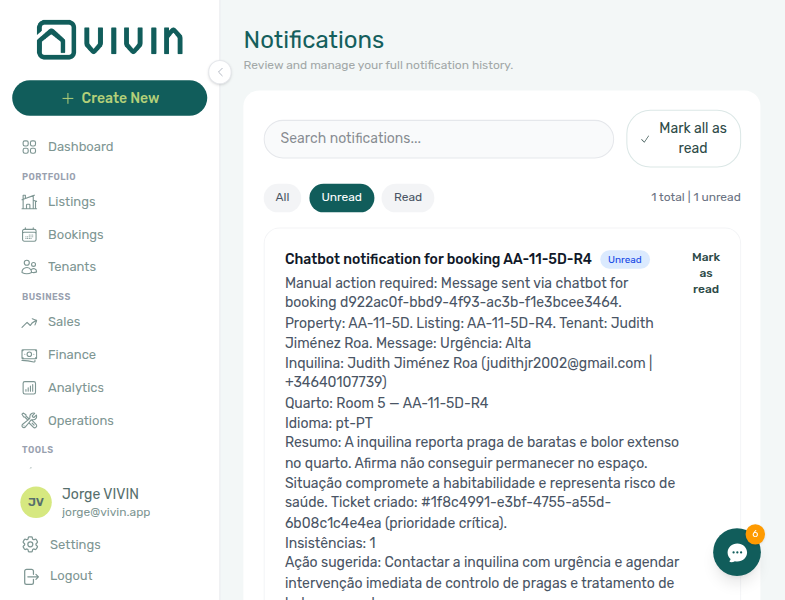
Task: Click the Sales trend arrow icon
Action: coord(29,323)
